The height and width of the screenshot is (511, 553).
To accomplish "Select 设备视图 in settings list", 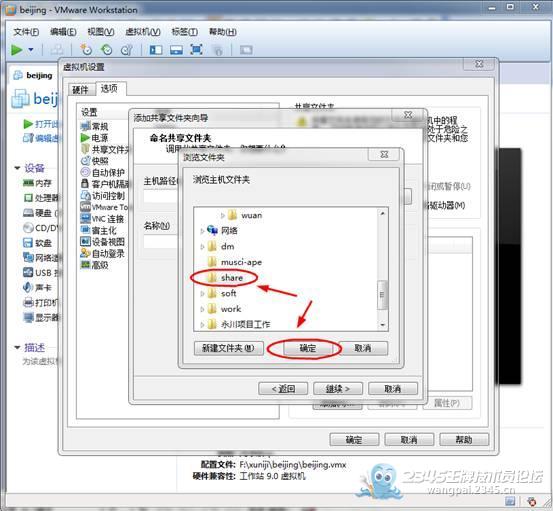I will click(103, 242).
